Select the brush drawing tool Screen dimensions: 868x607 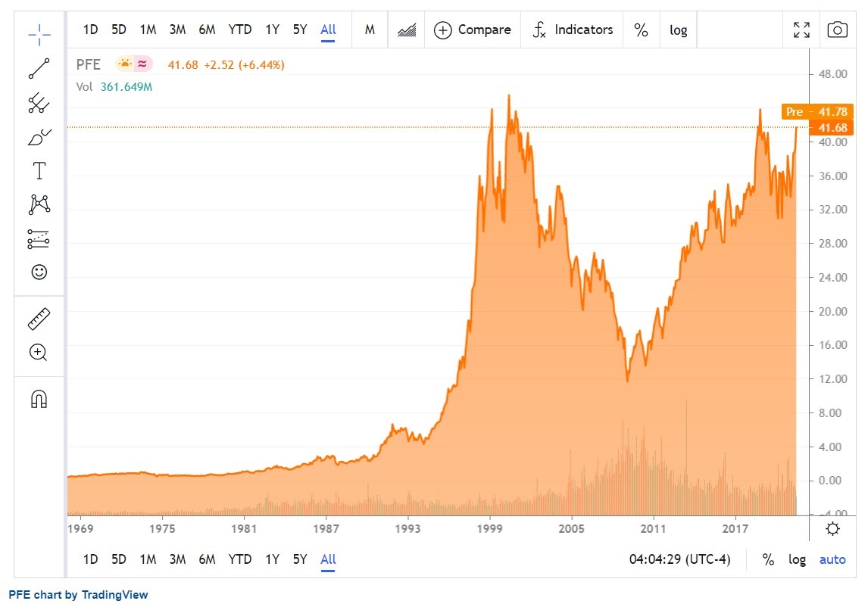(x=39, y=137)
